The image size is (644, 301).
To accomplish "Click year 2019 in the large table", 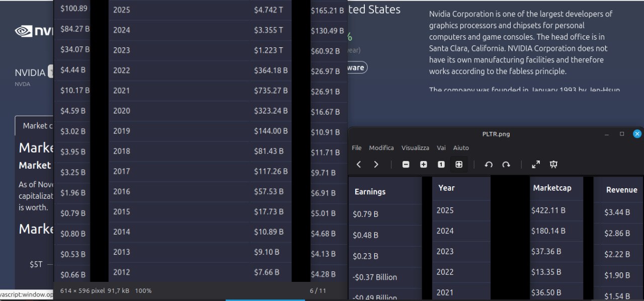I will (x=121, y=131).
